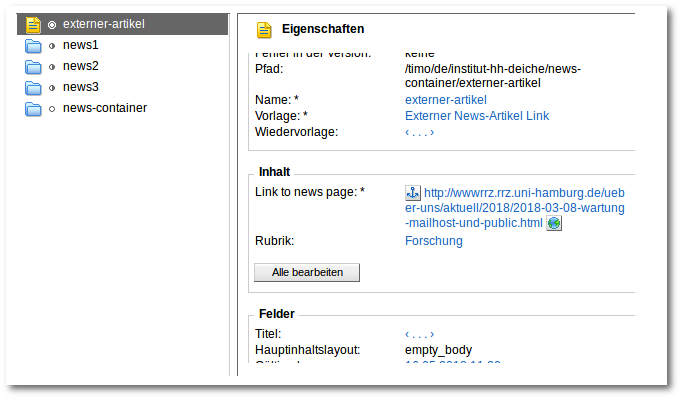Edit the empty Titel field value
The width and height of the screenshot is (681, 399).
420,334
